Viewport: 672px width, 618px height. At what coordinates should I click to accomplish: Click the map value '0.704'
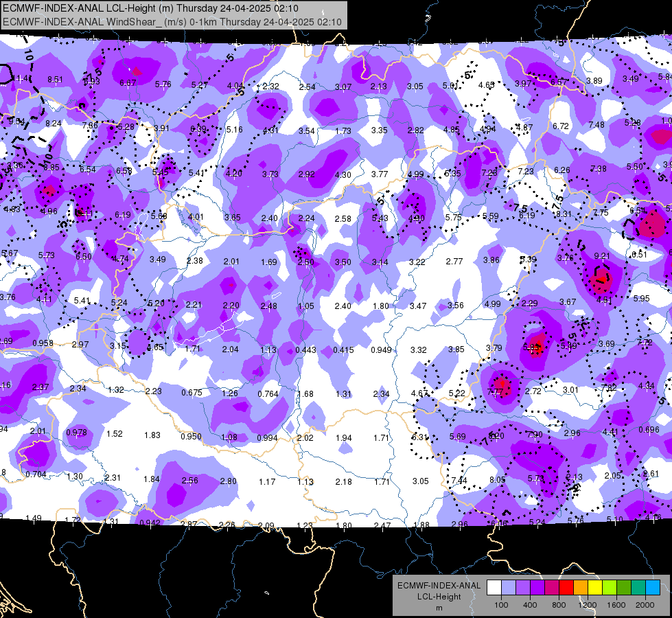click(x=36, y=474)
